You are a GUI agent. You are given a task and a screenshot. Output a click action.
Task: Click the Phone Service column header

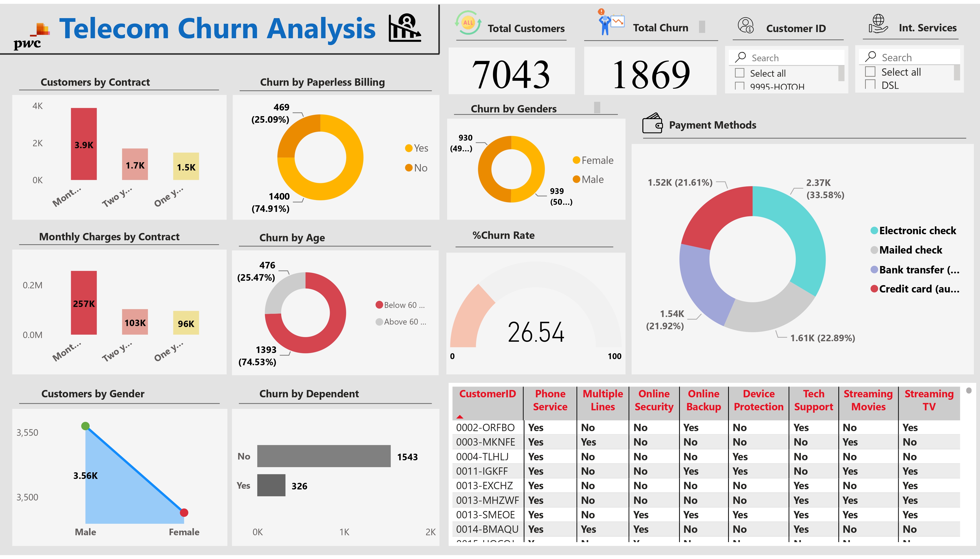point(550,401)
